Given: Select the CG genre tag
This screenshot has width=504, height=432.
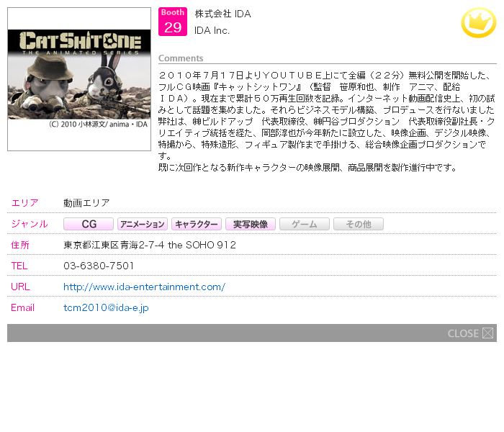Looking at the screenshot, I should 89,225.
